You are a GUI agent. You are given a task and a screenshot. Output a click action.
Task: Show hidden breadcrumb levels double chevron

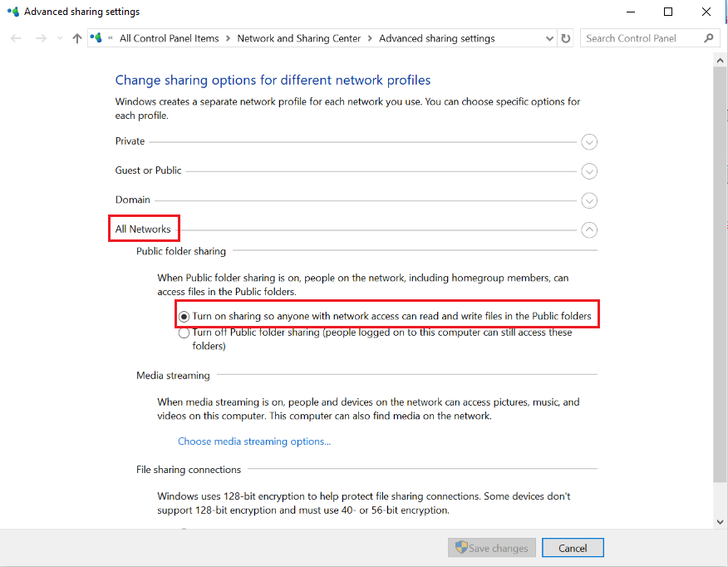coord(111,38)
